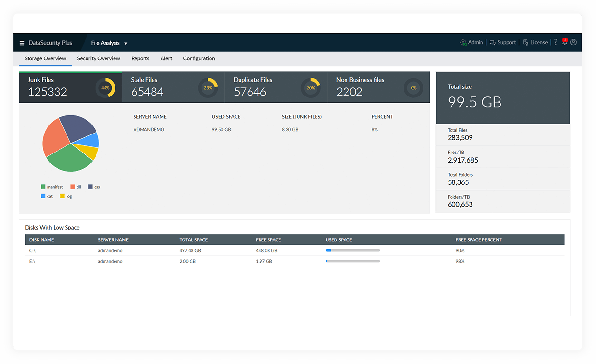
Task: Open the hamburger navigation menu
Action: pos(22,43)
